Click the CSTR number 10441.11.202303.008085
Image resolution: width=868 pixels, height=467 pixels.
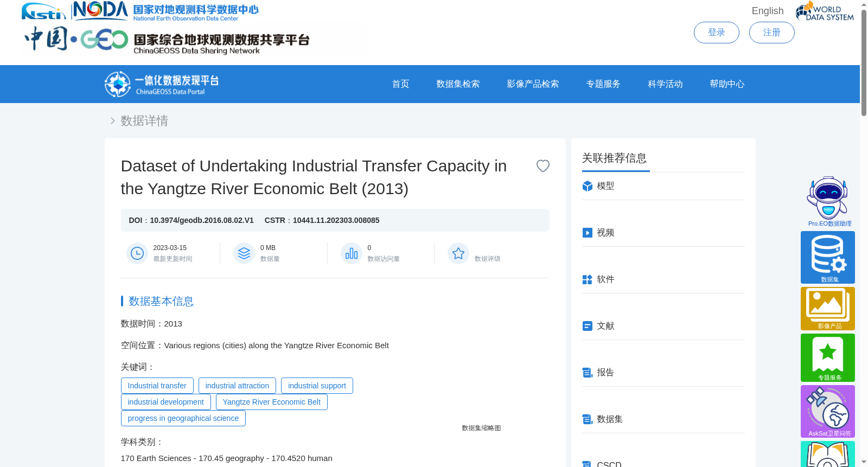coord(336,220)
